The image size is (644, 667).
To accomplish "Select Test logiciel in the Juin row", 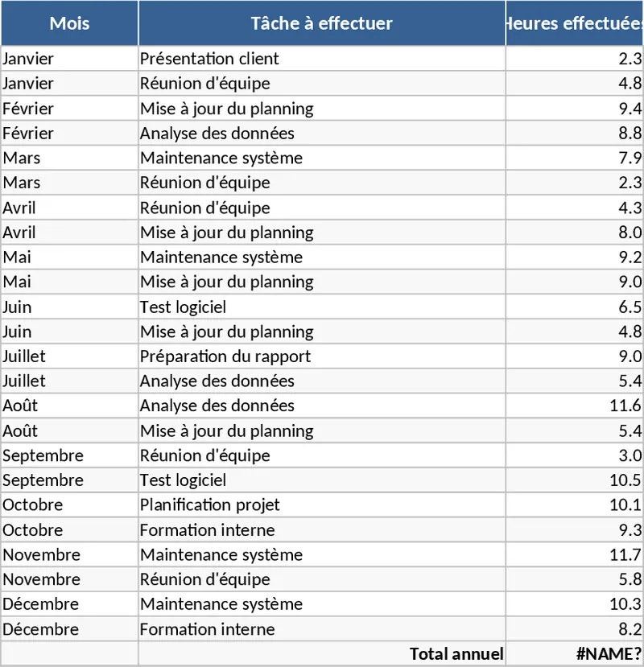I will coord(321,307).
